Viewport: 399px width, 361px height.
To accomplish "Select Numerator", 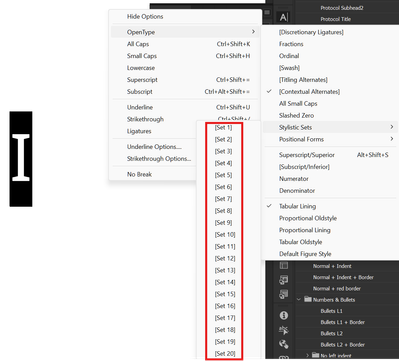I will coord(294,179).
